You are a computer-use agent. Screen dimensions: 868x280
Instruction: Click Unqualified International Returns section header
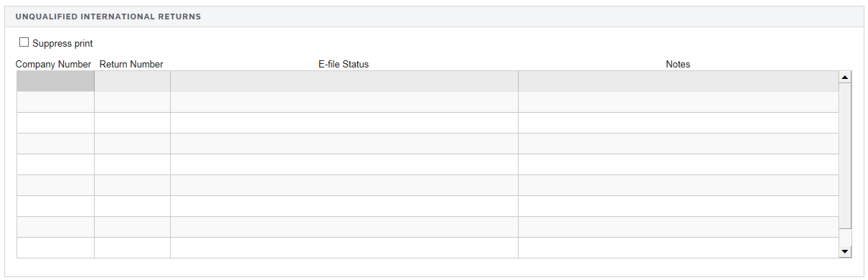tap(108, 17)
